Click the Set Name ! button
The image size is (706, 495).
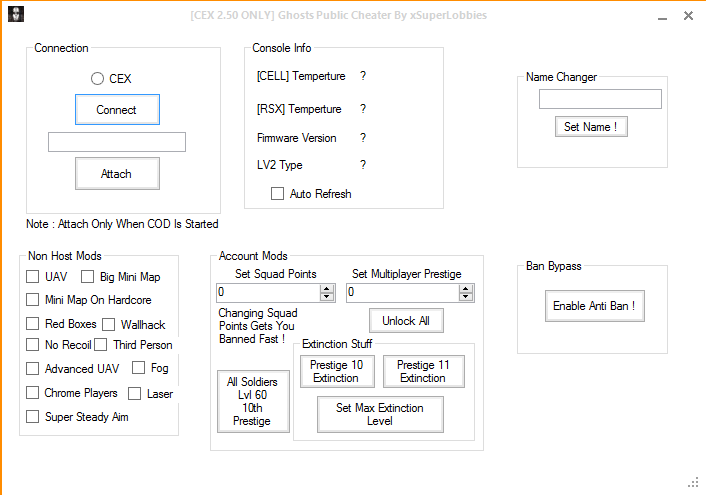pyautogui.click(x=591, y=127)
